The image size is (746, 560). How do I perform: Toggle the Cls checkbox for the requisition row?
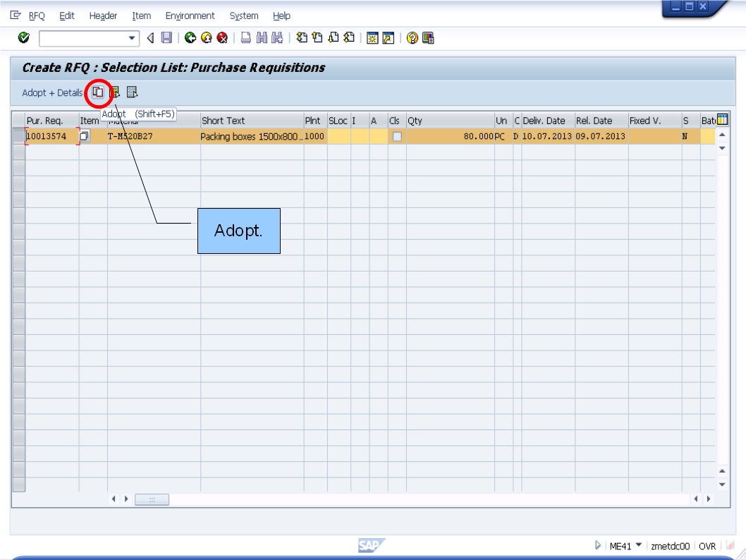(396, 137)
